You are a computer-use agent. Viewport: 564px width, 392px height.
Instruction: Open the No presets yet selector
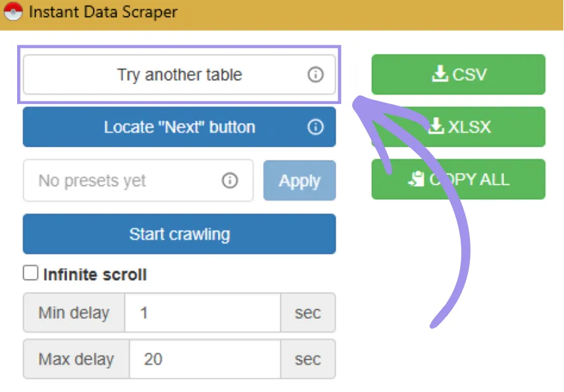(x=138, y=180)
